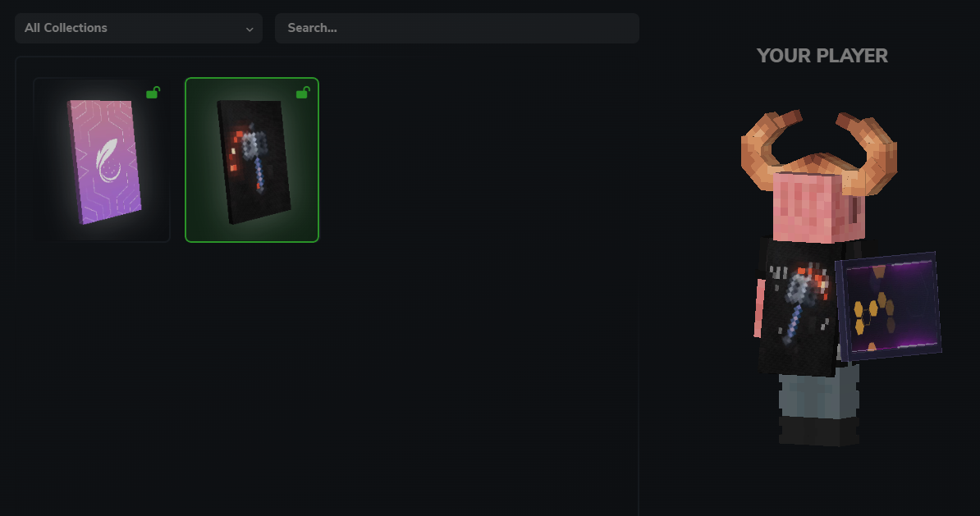Click the green unlock icon on purple cape card
Screen dimensions: 980x516
pyautogui.click(x=153, y=93)
